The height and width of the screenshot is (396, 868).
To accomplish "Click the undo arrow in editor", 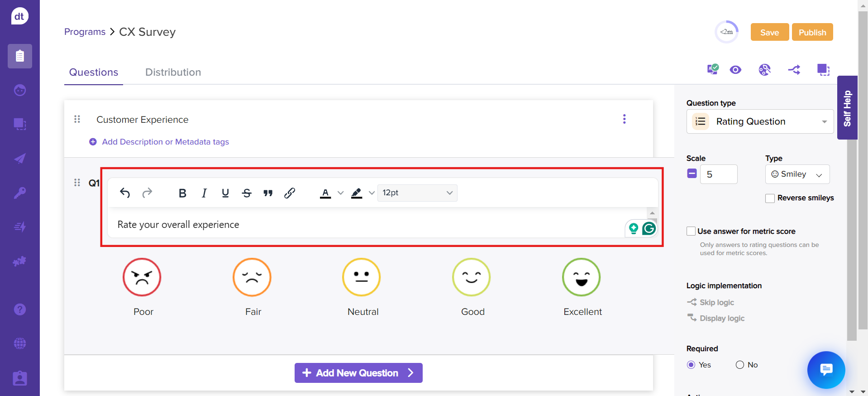I will click(x=125, y=193).
